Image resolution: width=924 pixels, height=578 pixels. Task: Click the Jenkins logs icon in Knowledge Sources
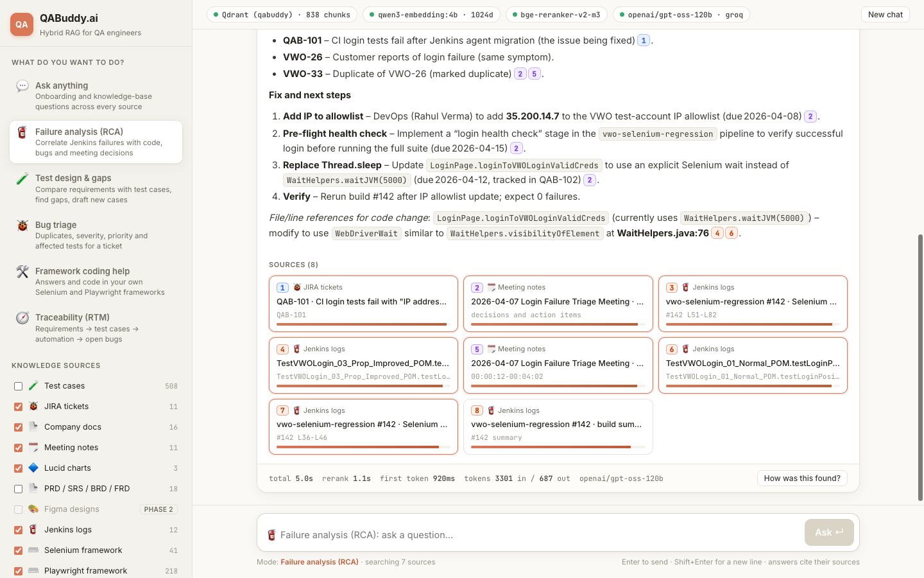pos(33,530)
